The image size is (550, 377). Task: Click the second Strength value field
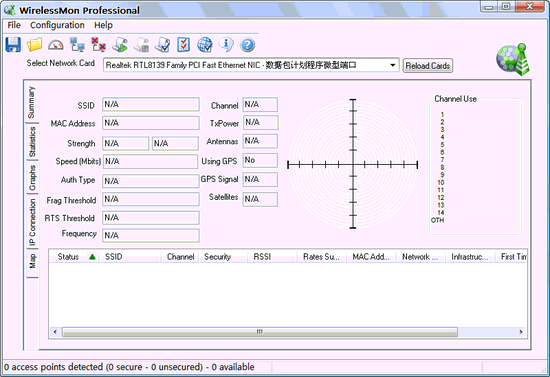[x=175, y=143]
